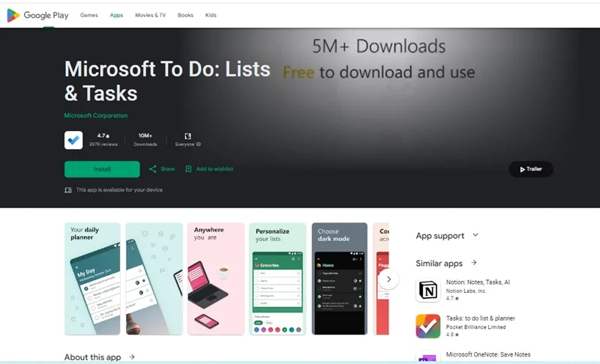600x364 pixels.
Task: Click the Microsoft To Do app icon
Action: click(73, 140)
